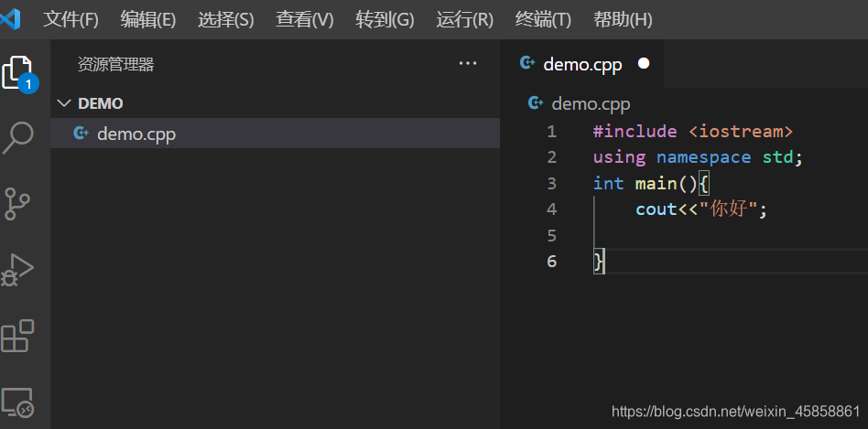Open the 查看(V) menu
This screenshot has height=429, width=868.
click(x=305, y=20)
